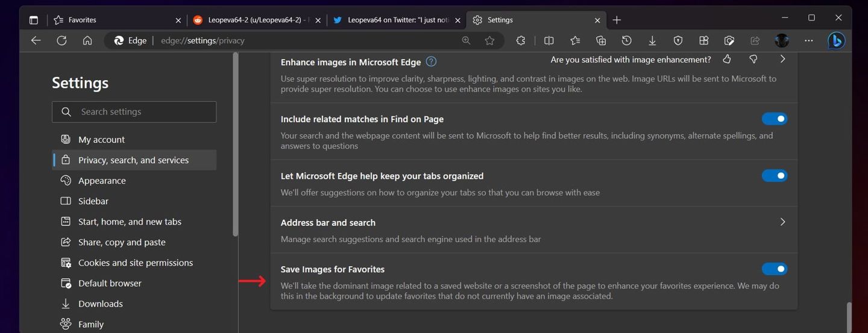This screenshot has width=868, height=333.
Task: Open the History toolbar icon
Action: 626,40
